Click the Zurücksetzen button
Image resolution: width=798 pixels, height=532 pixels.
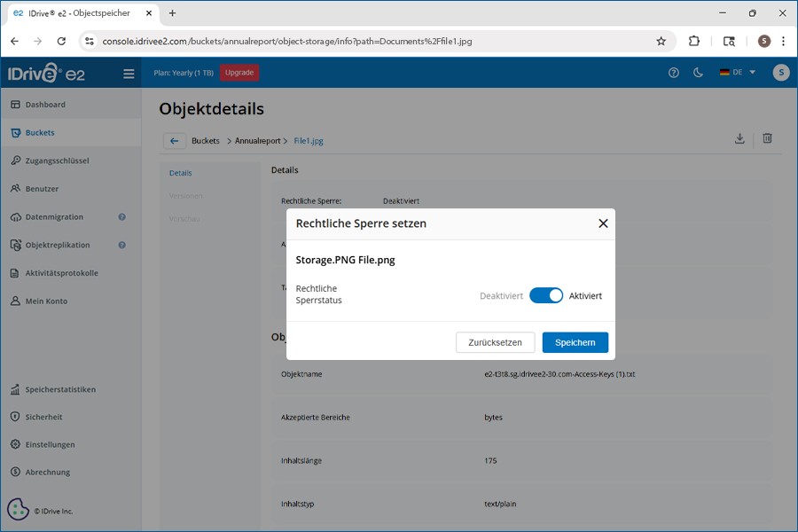tap(495, 342)
